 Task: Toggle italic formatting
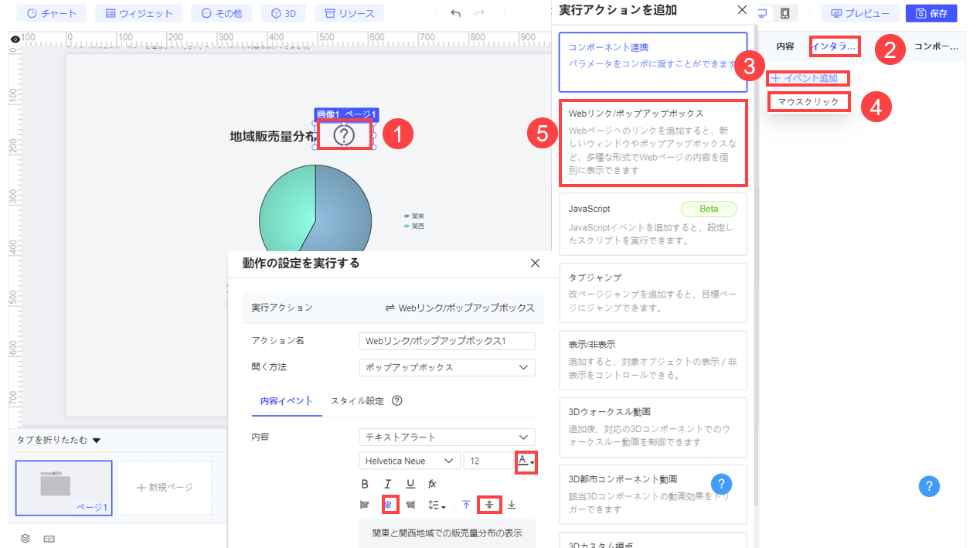point(388,484)
